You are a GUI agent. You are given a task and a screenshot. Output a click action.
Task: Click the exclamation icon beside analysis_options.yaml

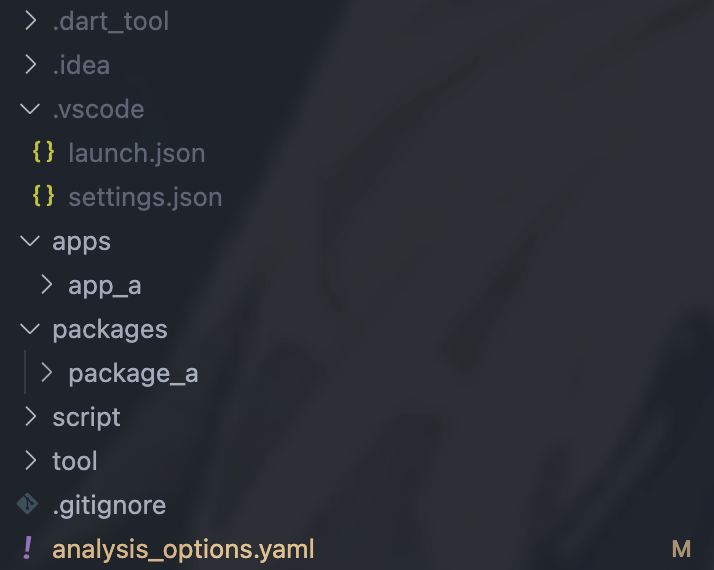(x=28, y=549)
